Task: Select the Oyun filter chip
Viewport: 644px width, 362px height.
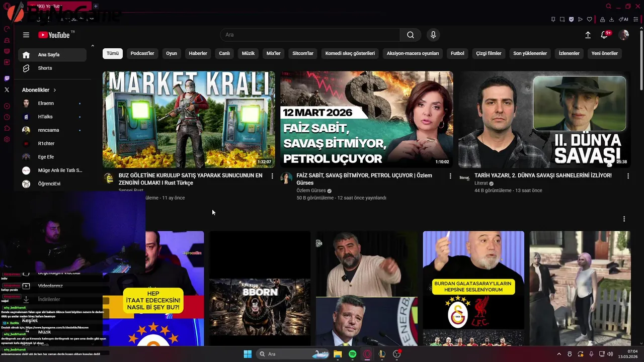Action: [172, 53]
